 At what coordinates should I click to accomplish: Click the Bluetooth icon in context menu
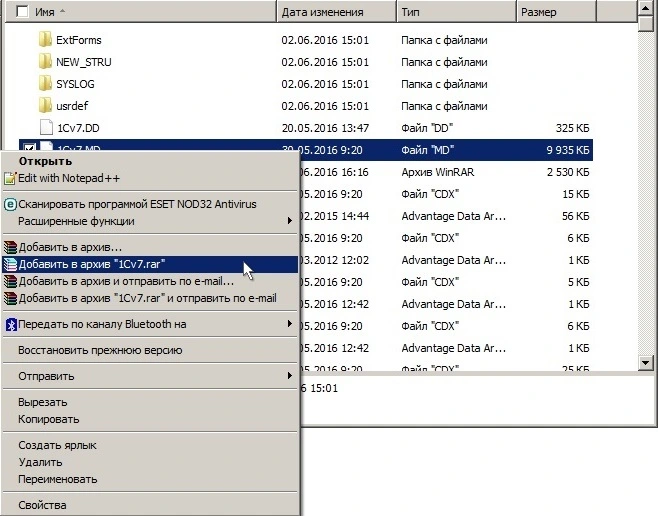click(10, 324)
